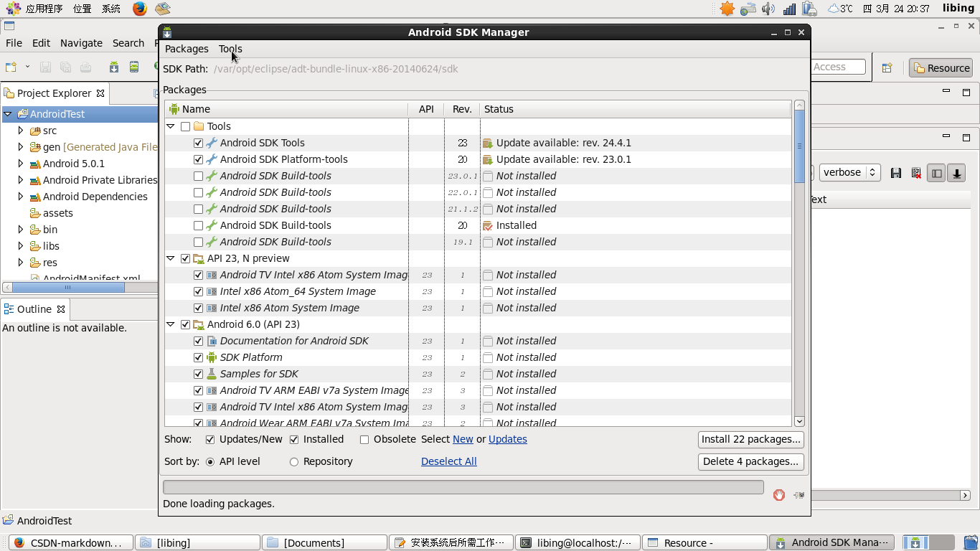Click the volume speaker icon in system tray
The image size is (980, 551).
point(768,9)
